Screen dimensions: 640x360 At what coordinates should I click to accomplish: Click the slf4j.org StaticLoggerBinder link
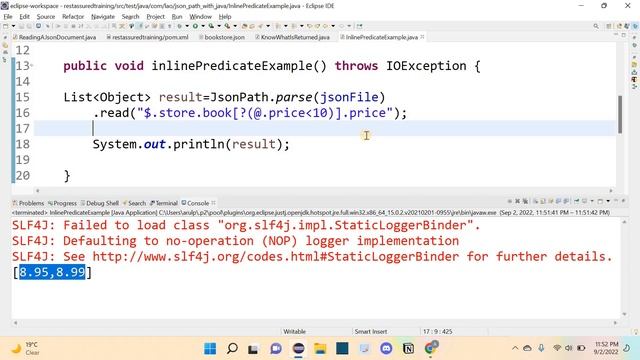(x=276, y=256)
